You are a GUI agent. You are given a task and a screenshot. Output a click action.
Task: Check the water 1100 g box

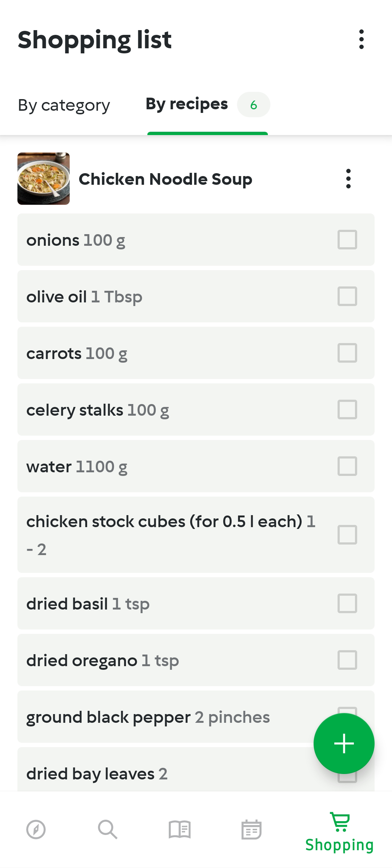(x=347, y=466)
